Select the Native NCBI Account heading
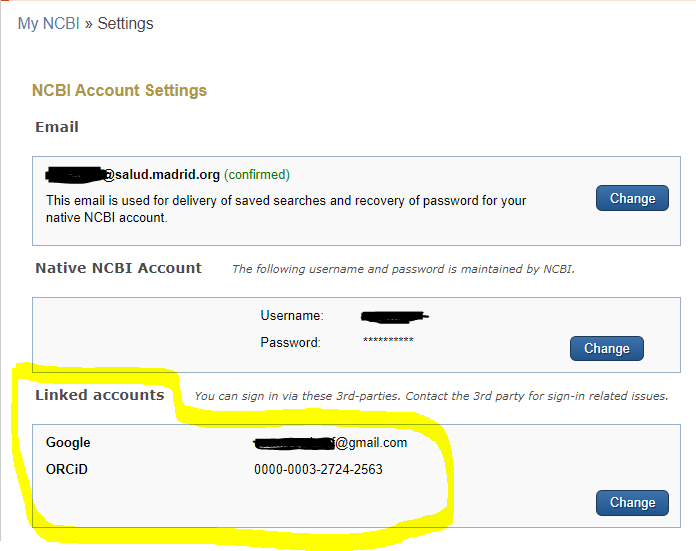Viewport: 696px width, 551px height. click(118, 268)
